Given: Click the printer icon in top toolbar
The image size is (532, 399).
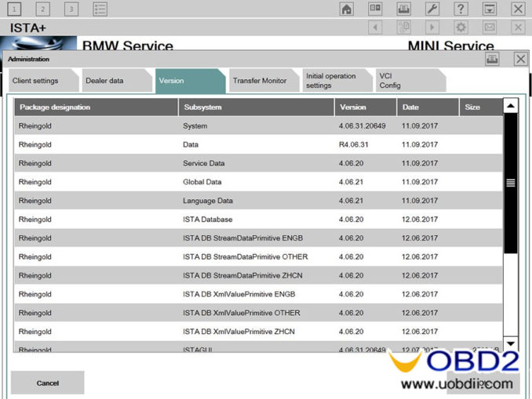Looking at the screenshot, I should (x=403, y=9).
